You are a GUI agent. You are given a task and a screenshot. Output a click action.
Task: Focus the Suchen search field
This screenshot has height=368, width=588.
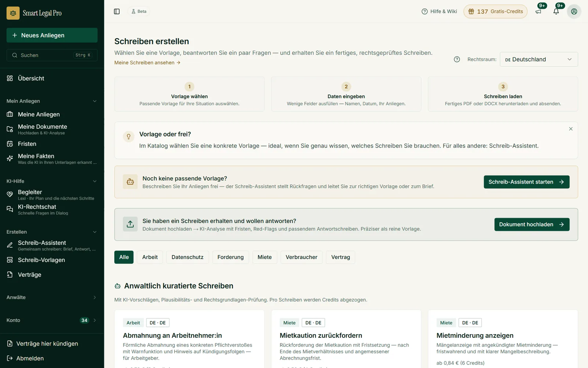pos(52,55)
